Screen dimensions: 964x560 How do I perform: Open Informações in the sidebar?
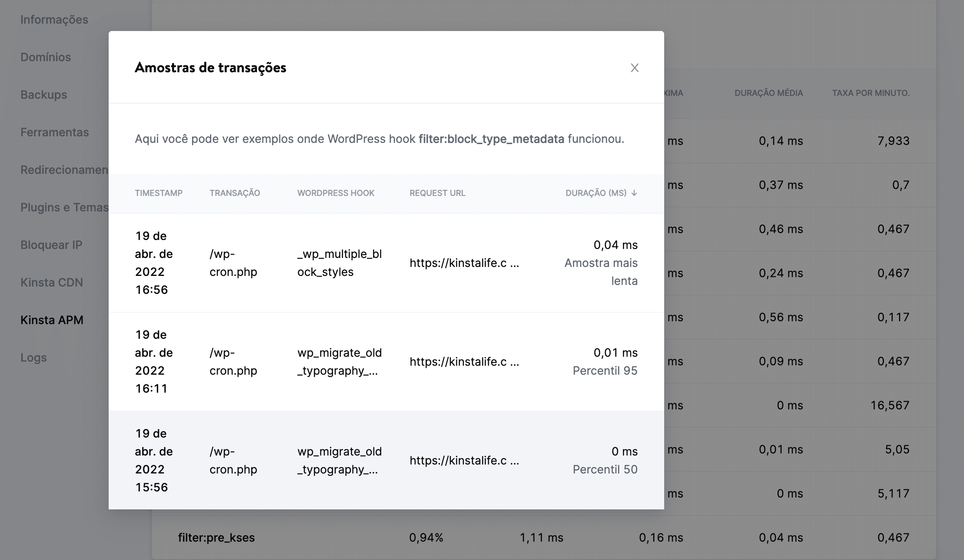(x=54, y=19)
